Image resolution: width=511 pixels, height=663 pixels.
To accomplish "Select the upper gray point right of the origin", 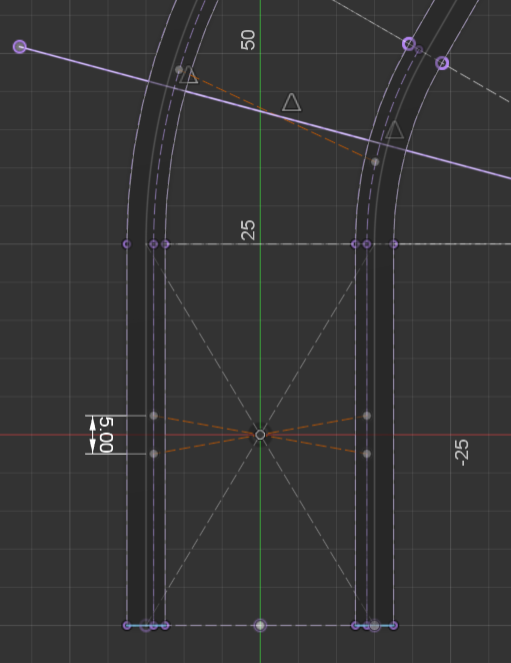I will point(367,416).
